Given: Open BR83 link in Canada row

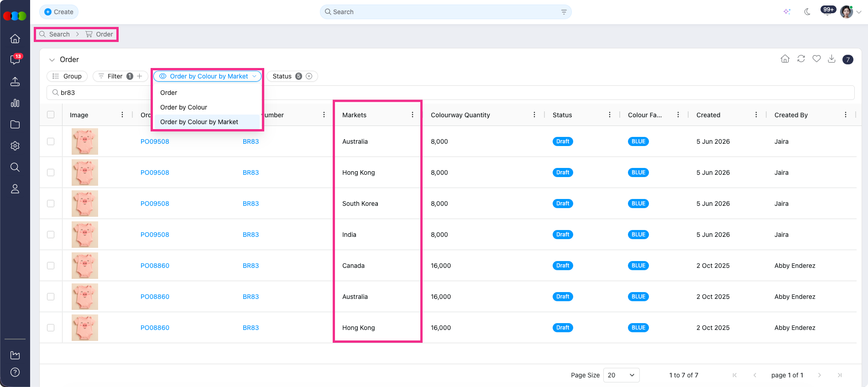Looking at the screenshot, I should 251,266.
